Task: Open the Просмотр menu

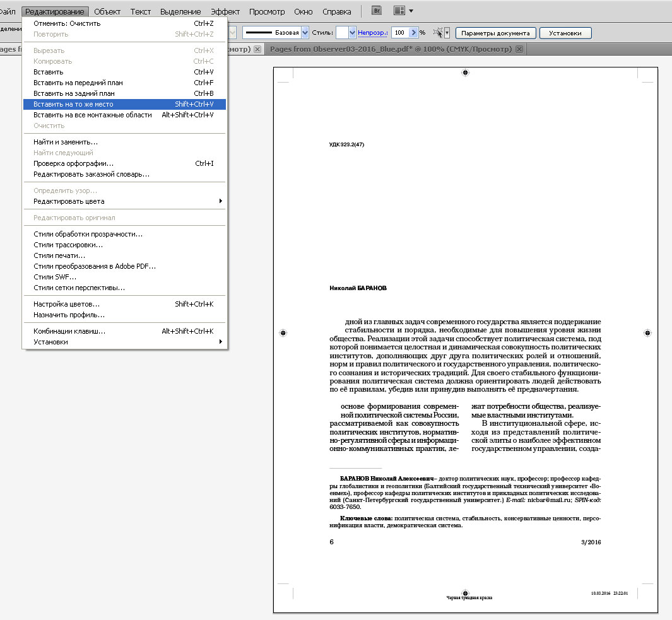Action: [x=267, y=11]
